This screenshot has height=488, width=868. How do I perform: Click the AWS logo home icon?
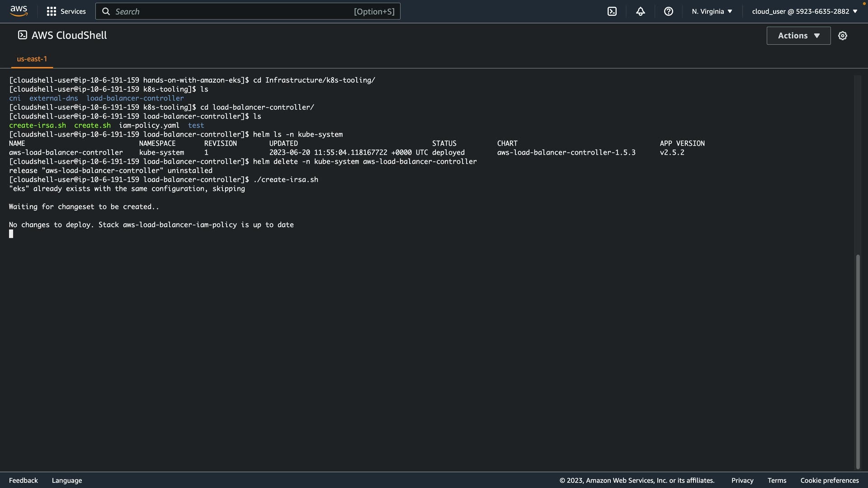[x=19, y=11]
